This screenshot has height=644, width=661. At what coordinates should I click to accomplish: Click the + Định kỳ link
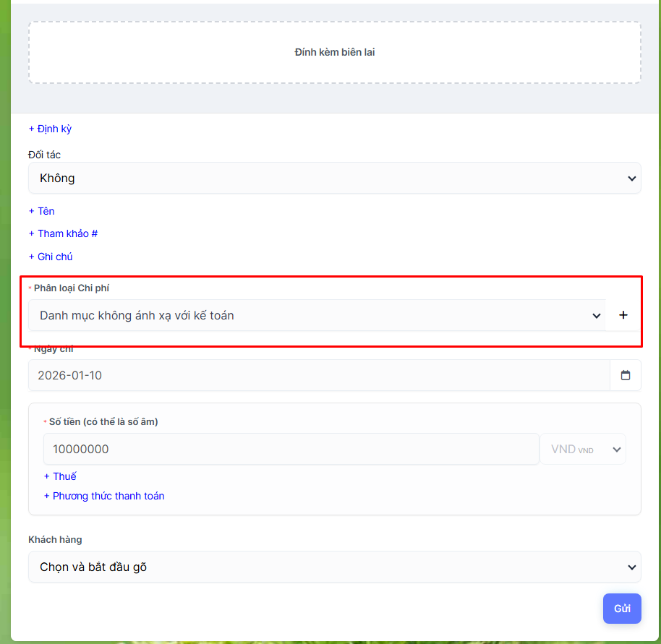(x=50, y=129)
